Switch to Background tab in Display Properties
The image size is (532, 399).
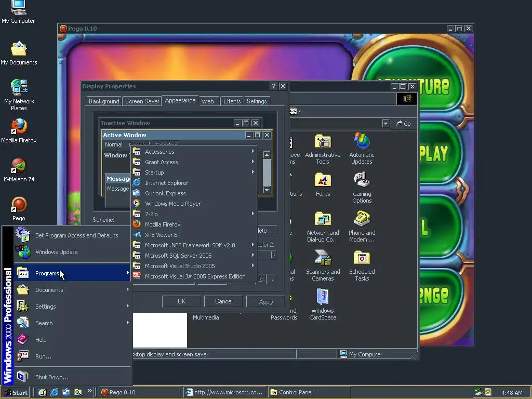click(104, 101)
